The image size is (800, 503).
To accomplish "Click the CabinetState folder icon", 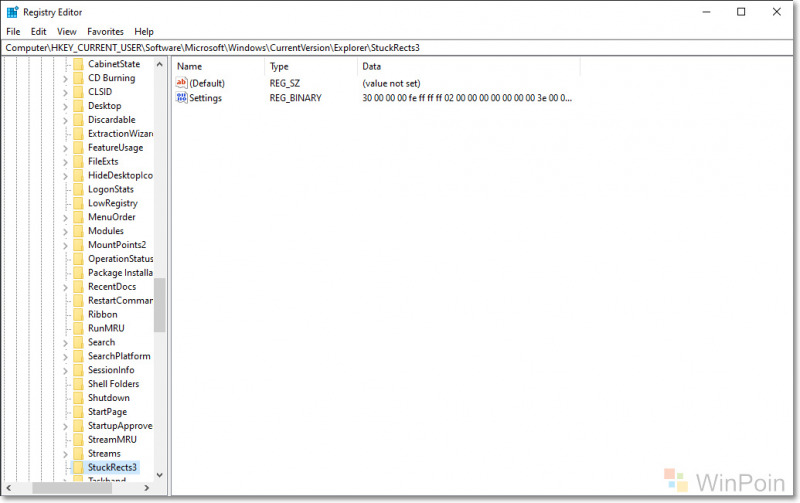I will [78, 64].
